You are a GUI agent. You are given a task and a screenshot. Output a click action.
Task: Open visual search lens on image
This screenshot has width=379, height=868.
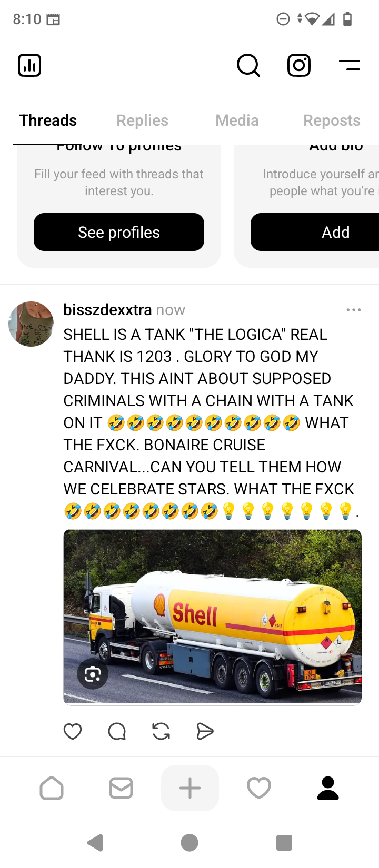pyautogui.click(x=93, y=674)
